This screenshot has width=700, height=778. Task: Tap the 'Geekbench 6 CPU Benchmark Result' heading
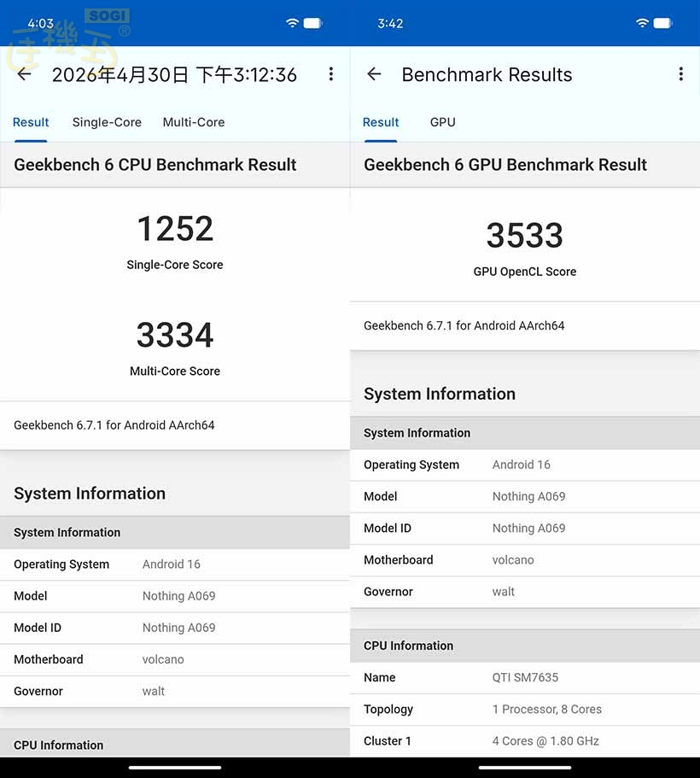tap(155, 165)
